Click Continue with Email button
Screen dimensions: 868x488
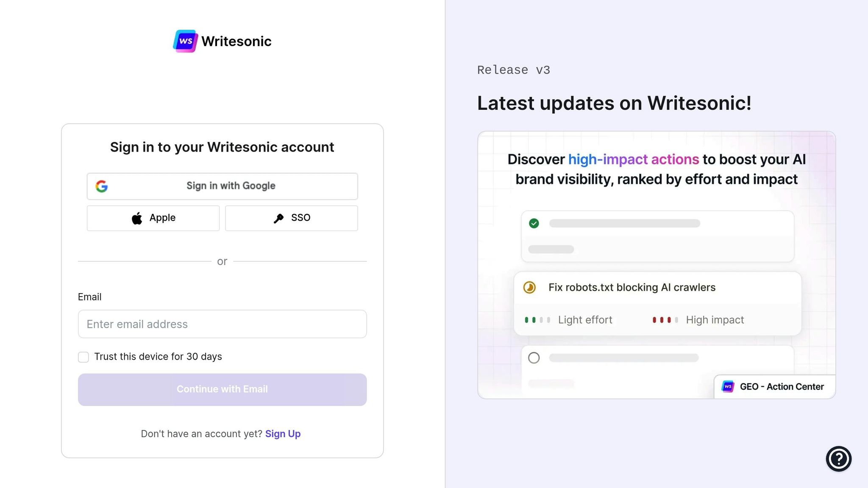222,389
